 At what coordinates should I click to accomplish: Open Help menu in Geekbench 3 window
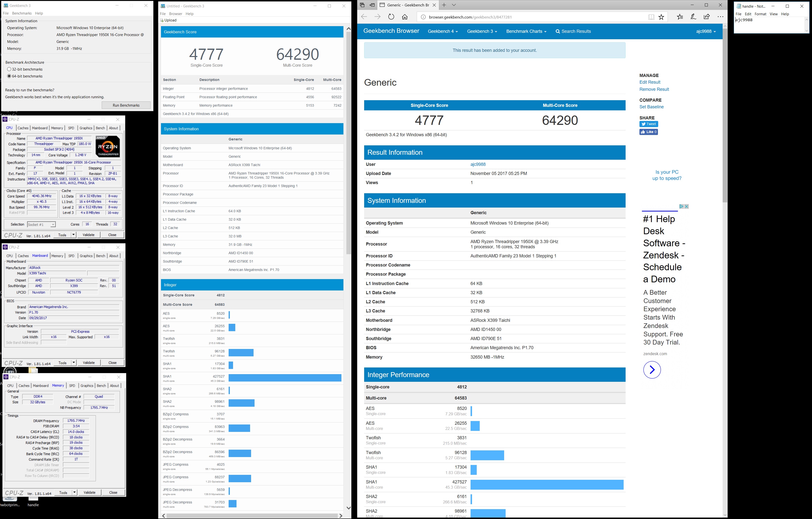pyautogui.click(x=39, y=14)
